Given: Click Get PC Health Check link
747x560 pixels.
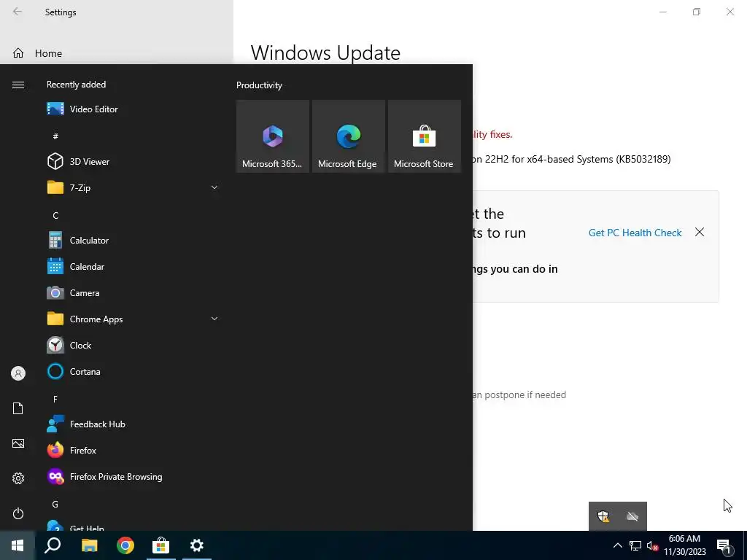Looking at the screenshot, I should pos(635,233).
